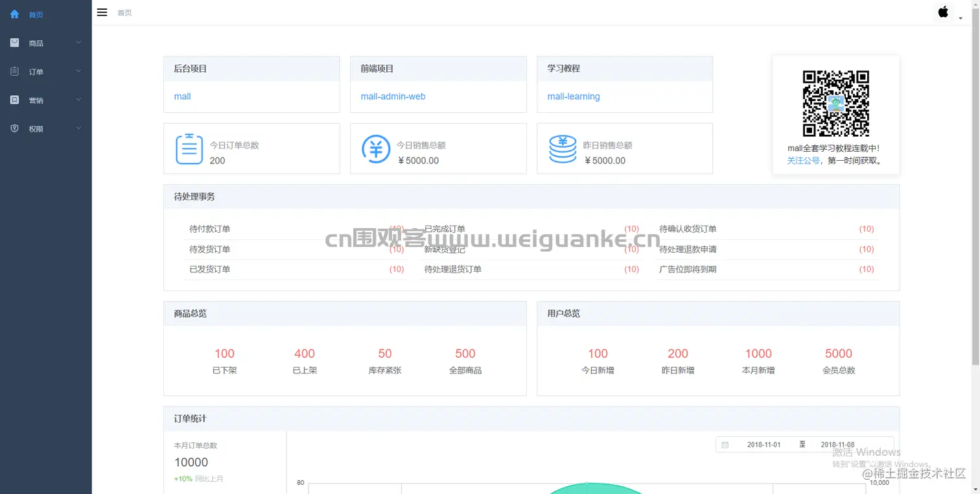Click the 已发货订单 row
980x494 pixels.
[x=297, y=269]
